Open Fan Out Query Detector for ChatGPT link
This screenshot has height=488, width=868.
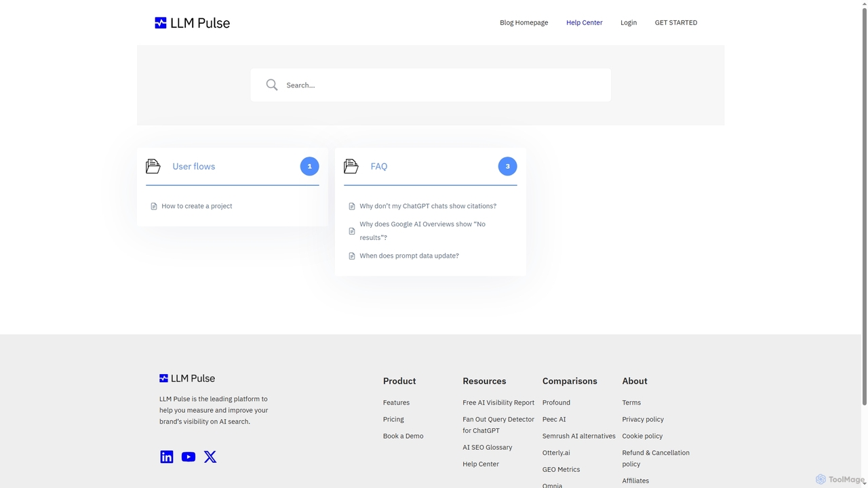coord(498,425)
